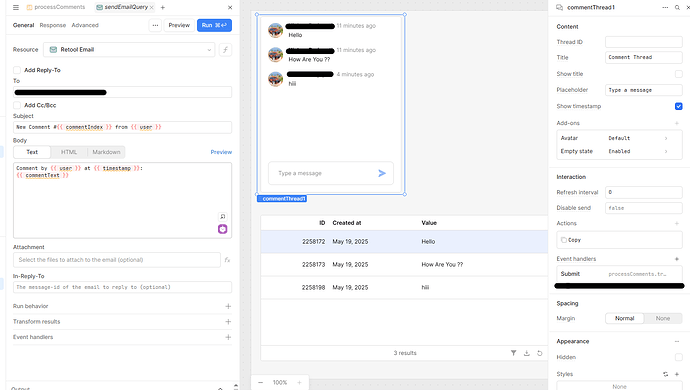Click the body Preview link
The height and width of the screenshot is (390, 690).
tap(221, 152)
